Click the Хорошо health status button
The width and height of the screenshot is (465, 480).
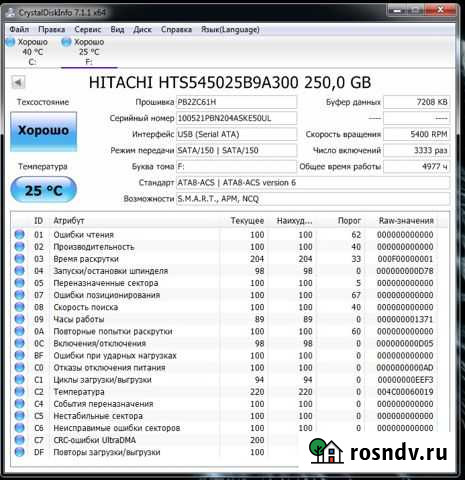point(44,131)
